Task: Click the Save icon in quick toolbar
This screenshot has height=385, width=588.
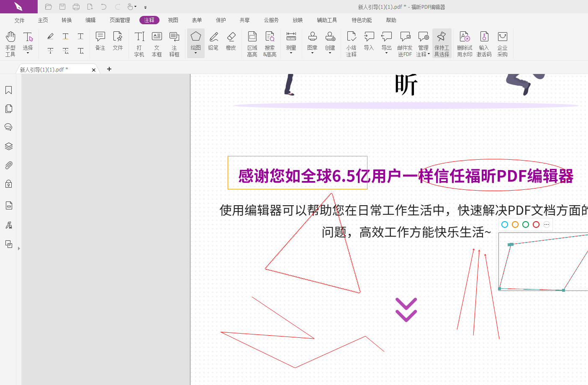Action: click(62, 7)
